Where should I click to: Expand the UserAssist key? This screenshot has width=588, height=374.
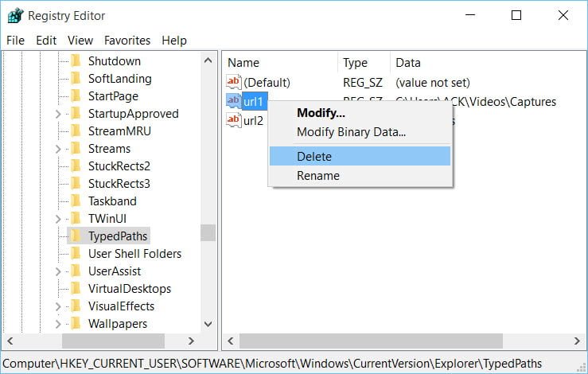(58, 271)
